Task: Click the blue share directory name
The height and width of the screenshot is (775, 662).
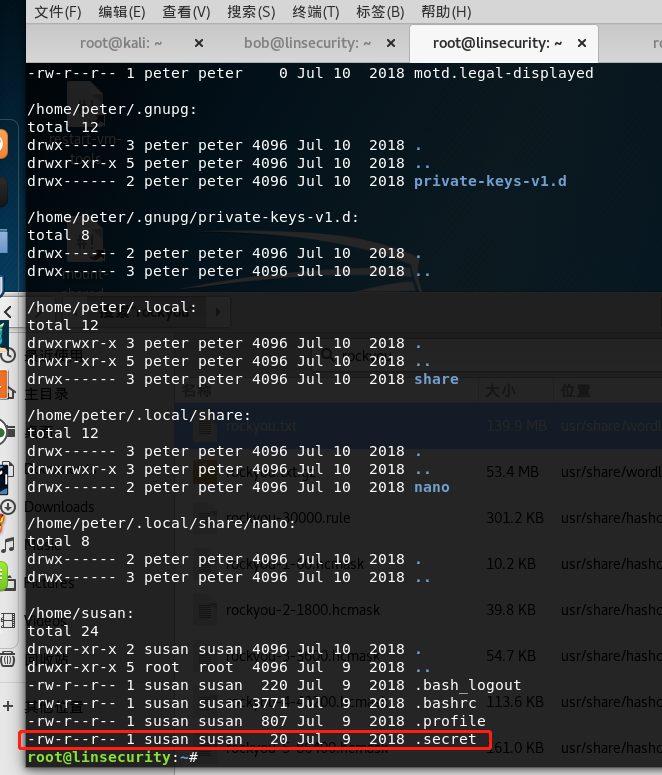Action: (436, 379)
